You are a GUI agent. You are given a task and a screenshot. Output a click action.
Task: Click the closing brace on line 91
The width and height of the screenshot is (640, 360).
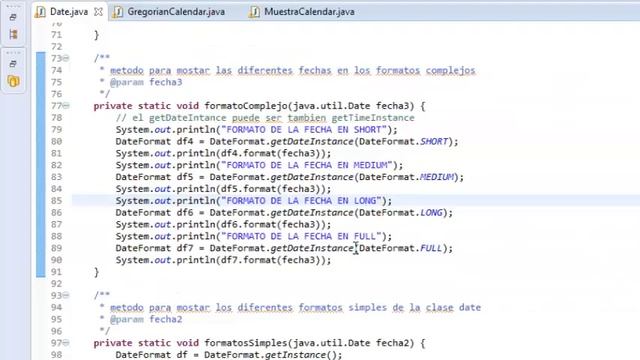tap(96, 272)
